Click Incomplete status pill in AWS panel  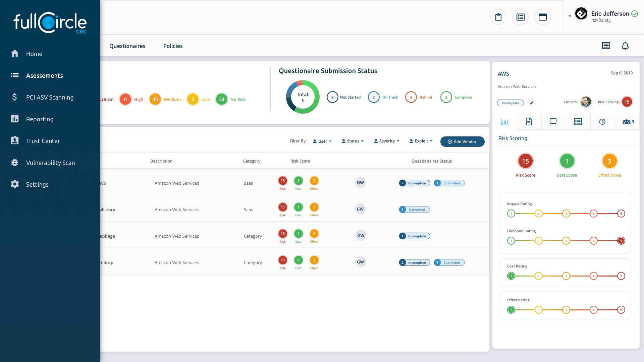click(510, 103)
